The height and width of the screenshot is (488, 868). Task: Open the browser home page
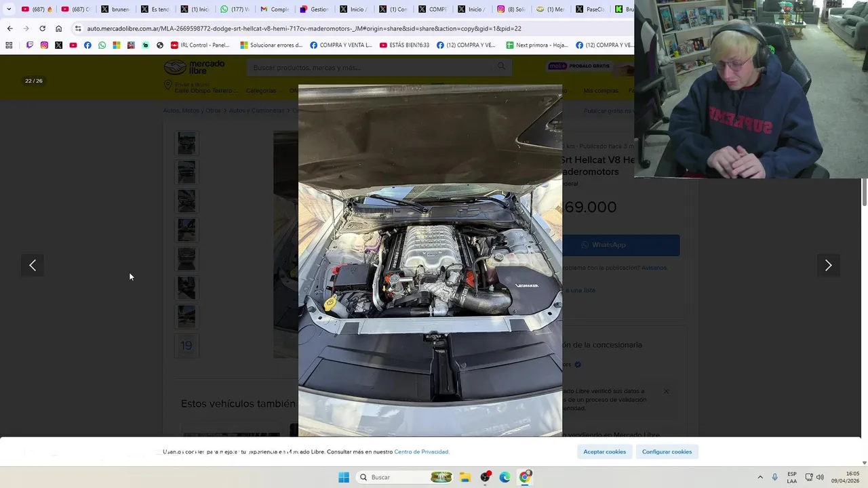click(x=59, y=28)
